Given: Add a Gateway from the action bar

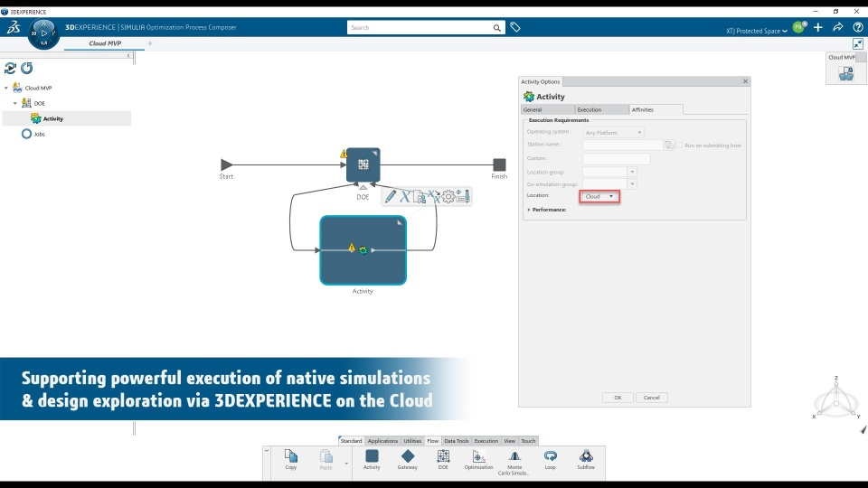Looking at the screenshot, I should [x=408, y=460].
